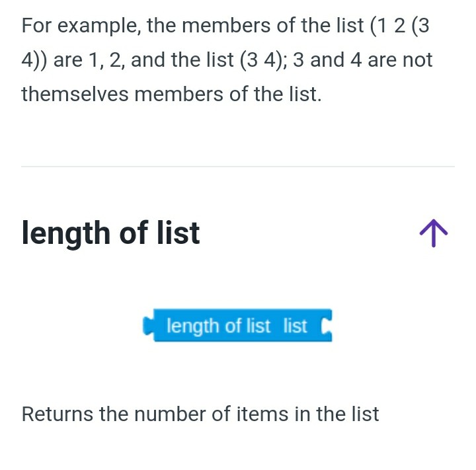476x470 pixels.
Task: Click '(1 2 (3' at the first line end
Action: tap(400, 26)
